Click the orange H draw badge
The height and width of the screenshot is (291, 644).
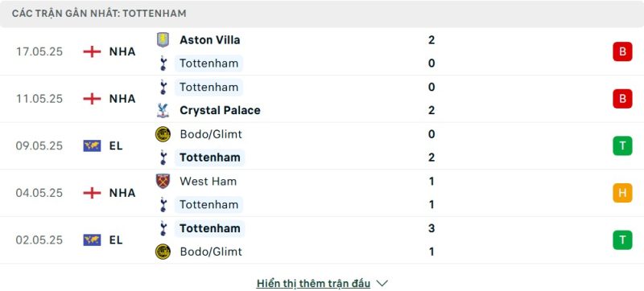coord(622,193)
